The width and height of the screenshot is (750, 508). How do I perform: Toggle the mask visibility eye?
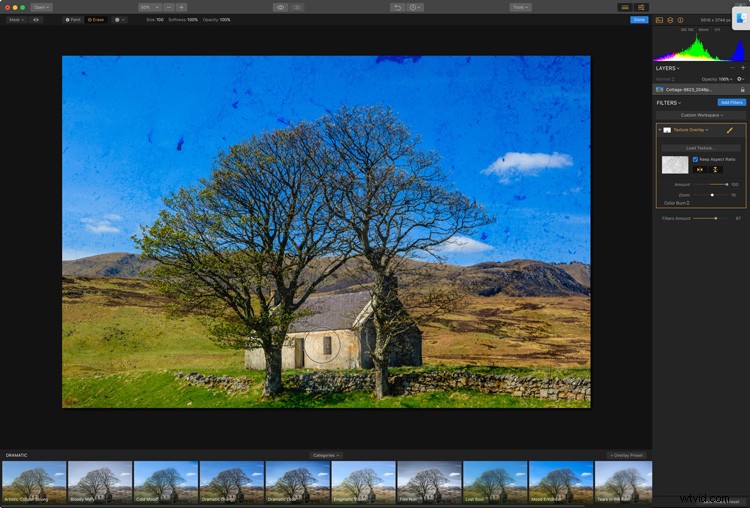click(36, 20)
